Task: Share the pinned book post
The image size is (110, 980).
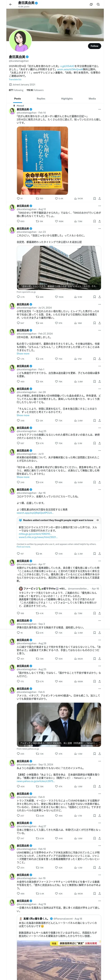Action: pos(100,198)
